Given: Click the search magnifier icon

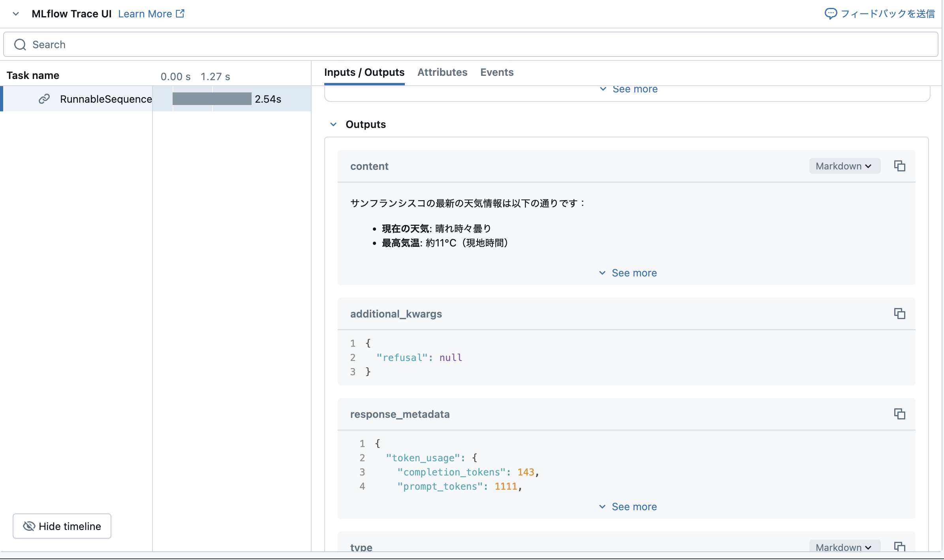Looking at the screenshot, I should coord(20,44).
